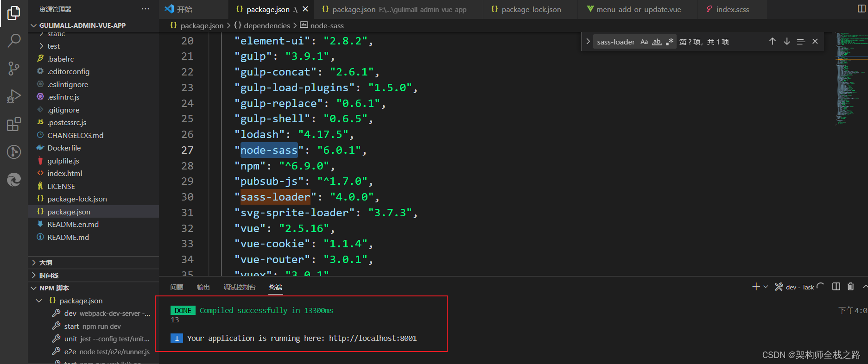Switch to the package-lock.json editor tab
The width and height of the screenshot is (868, 364).
tap(531, 9)
